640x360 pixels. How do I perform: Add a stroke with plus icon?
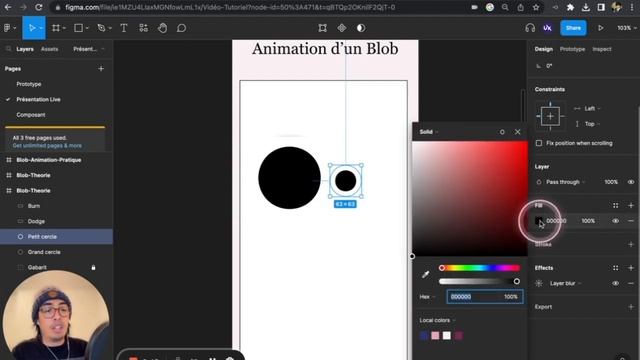tap(631, 244)
